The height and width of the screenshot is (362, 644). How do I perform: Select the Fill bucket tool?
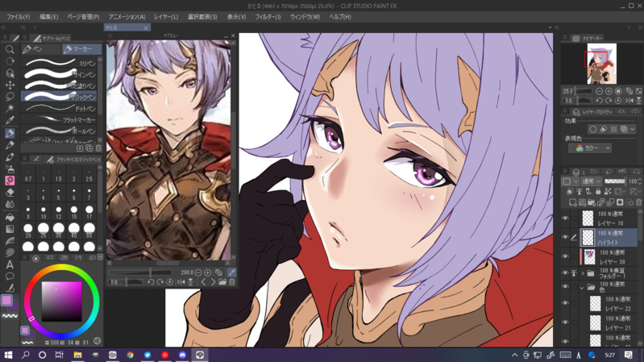pyautogui.click(x=10, y=218)
